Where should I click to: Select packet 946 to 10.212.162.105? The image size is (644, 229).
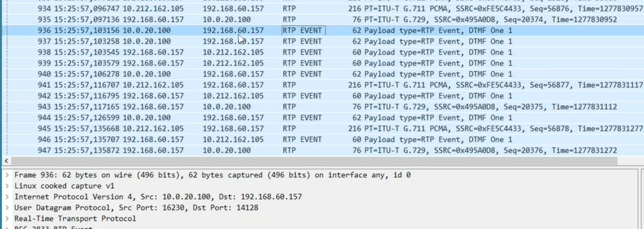[x=322, y=140]
